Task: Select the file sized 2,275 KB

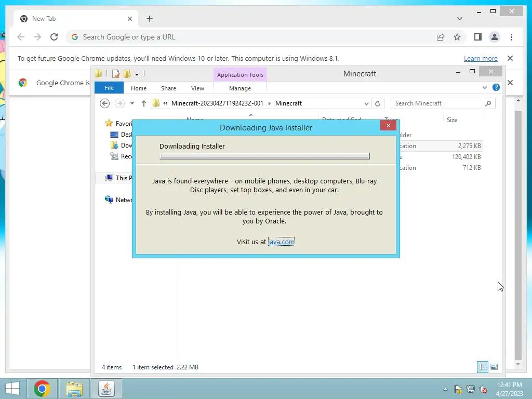Action: click(x=469, y=146)
